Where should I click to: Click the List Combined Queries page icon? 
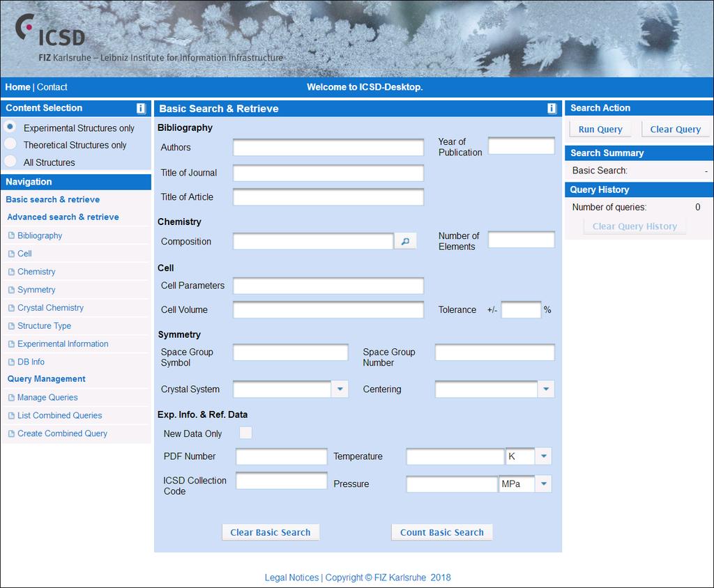(11, 415)
